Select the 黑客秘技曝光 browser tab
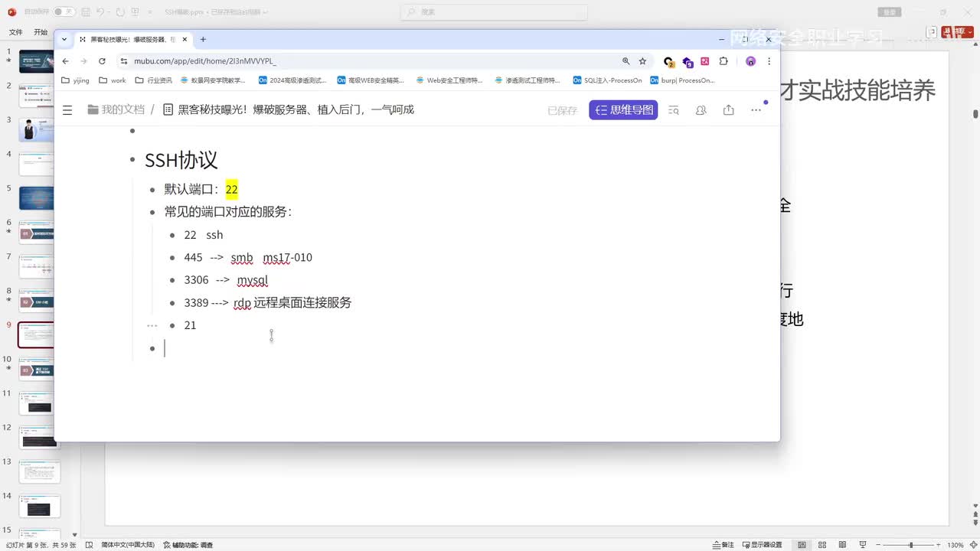The image size is (980, 551). pos(132,39)
